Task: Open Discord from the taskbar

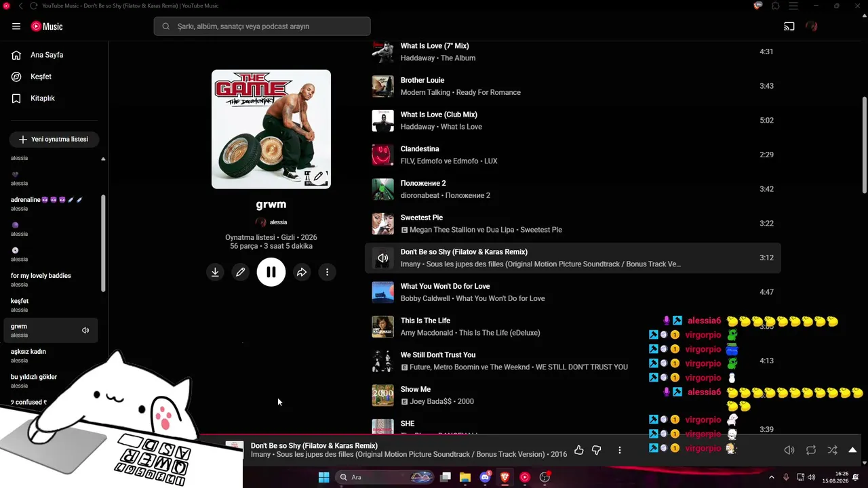Action: click(485, 477)
